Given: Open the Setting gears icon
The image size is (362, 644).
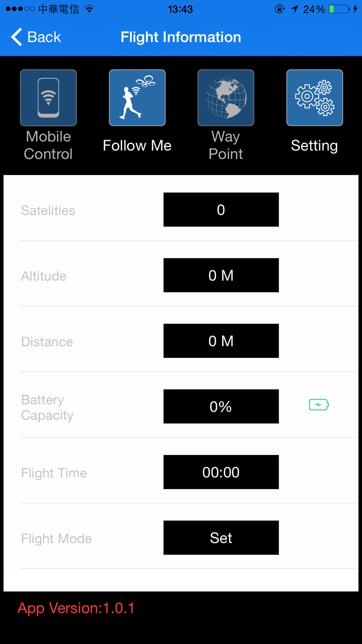Looking at the screenshot, I should (x=315, y=98).
